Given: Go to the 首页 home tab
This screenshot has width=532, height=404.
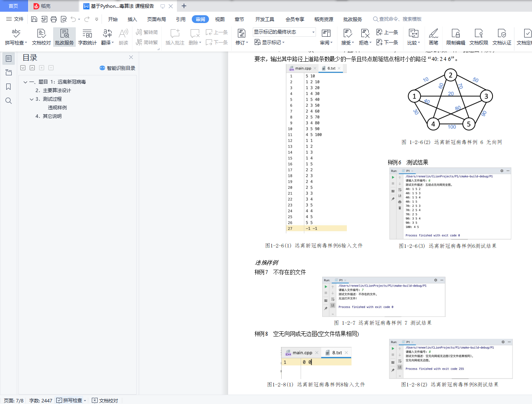Looking at the screenshot, I should tap(14, 6).
